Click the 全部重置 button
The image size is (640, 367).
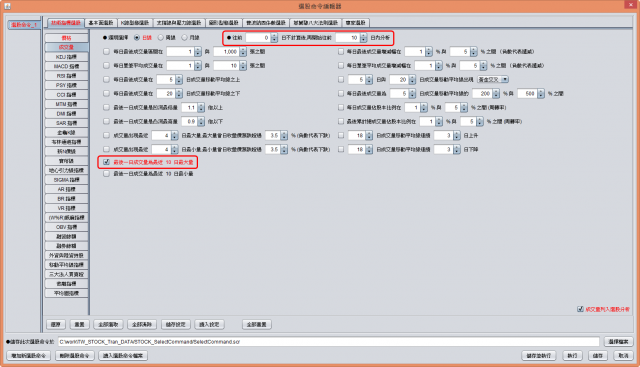click(x=257, y=325)
